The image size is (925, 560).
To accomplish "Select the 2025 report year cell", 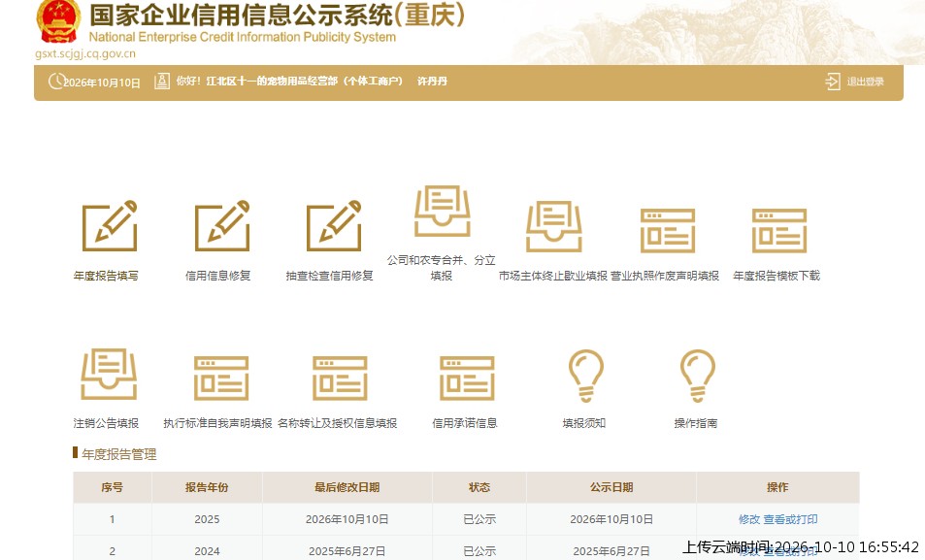I will pos(207,519).
